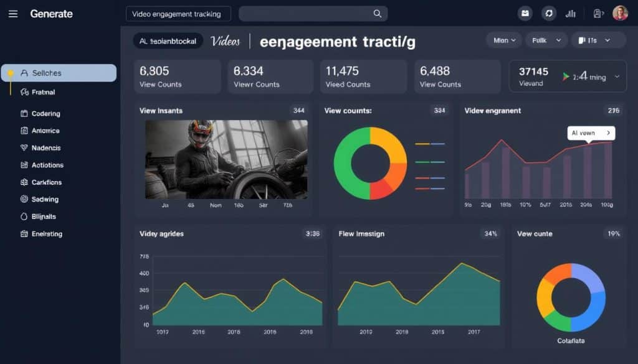Click the 344 badge on View Insants
This screenshot has width=638, height=364.
coord(298,111)
